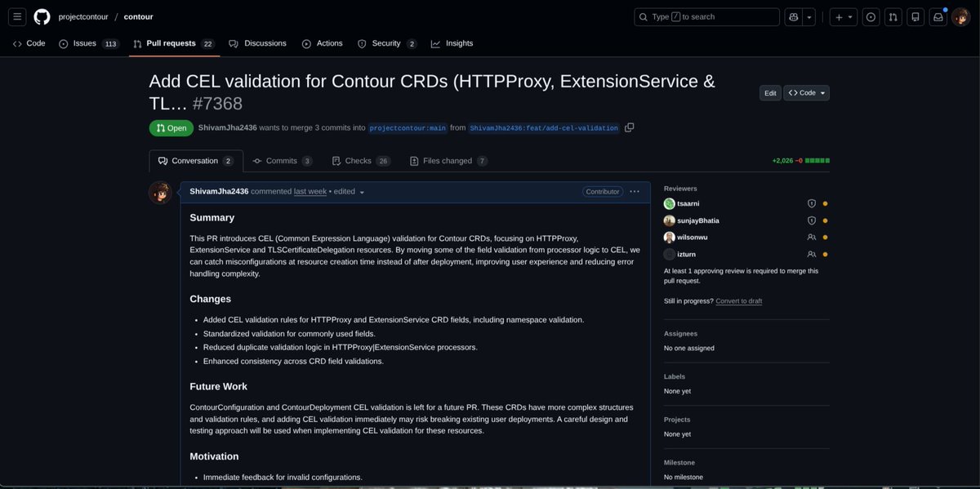Viewport: 980px width, 489px height.
Task: Switch to the Code tab
Action: tap(29, 43)
